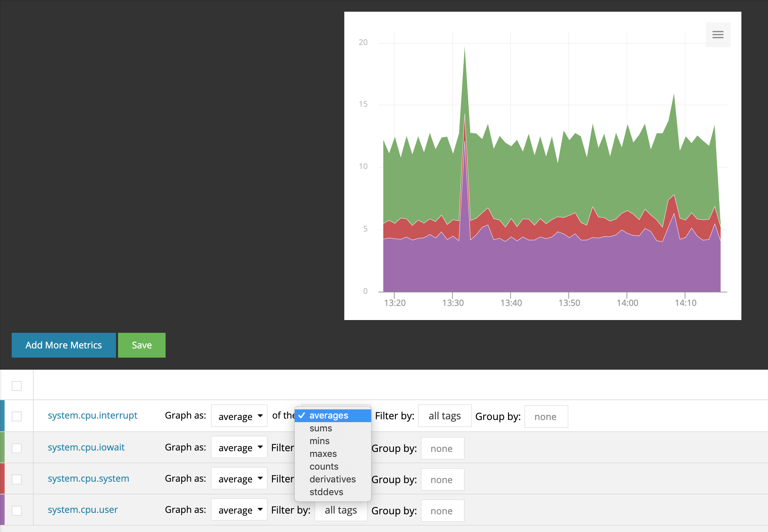Viewport: 768px width, 532px height.
Task: Toggle the select-all metrics checkbox
Action: [17, 386]
